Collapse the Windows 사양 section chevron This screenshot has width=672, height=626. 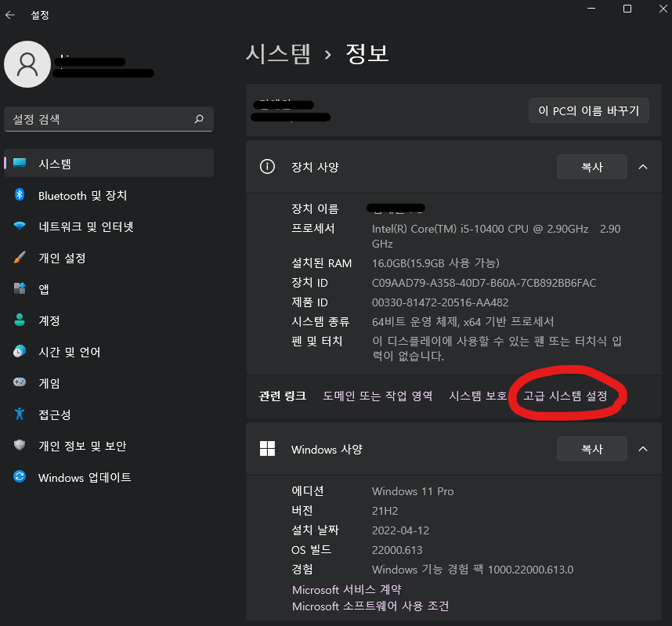click(x=643, y=449)
